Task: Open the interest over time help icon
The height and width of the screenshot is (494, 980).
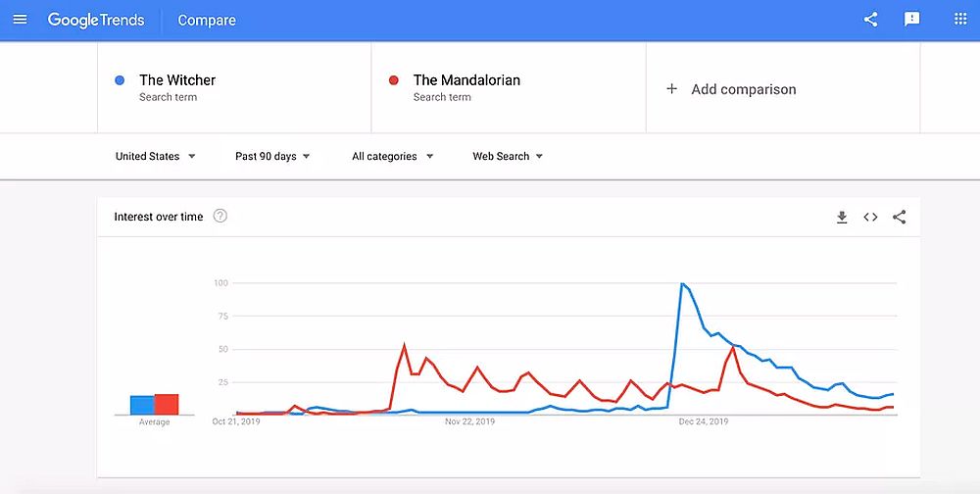Action: coord(220,217)
